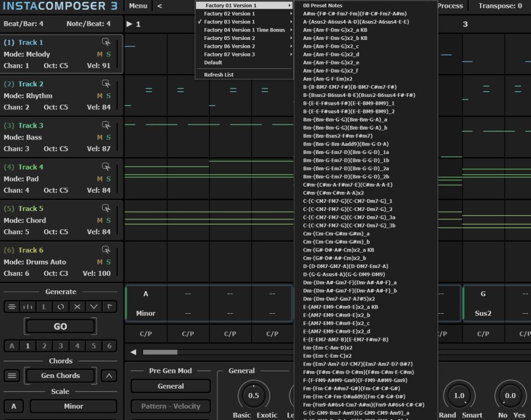Click the Basic/Exotic knob set to 0.5

pos(254,396)
